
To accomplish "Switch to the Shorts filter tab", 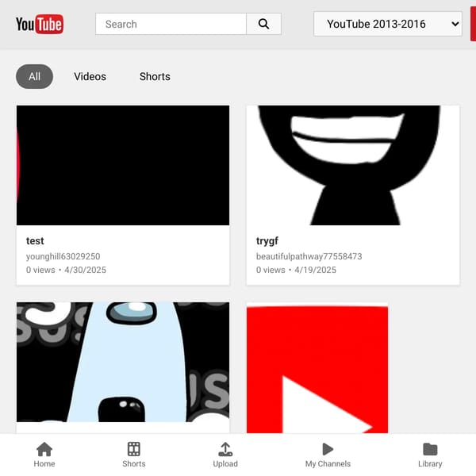I will (155, 76).
